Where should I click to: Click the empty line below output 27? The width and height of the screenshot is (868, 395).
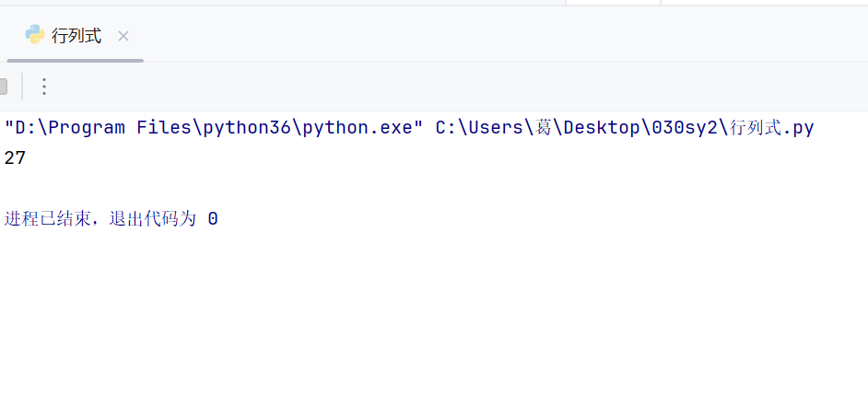click(x=434, y=189)
